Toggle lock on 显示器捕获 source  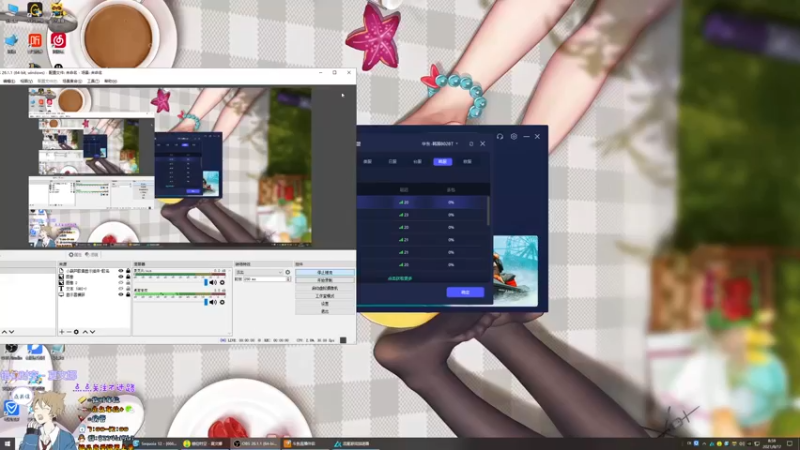pyautogui.click(x=128, y=295)
